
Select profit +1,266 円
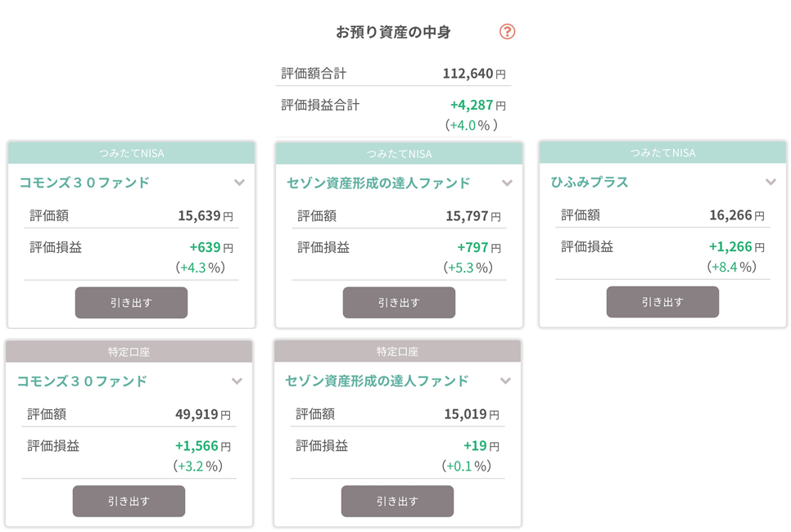tap(737, 246)
